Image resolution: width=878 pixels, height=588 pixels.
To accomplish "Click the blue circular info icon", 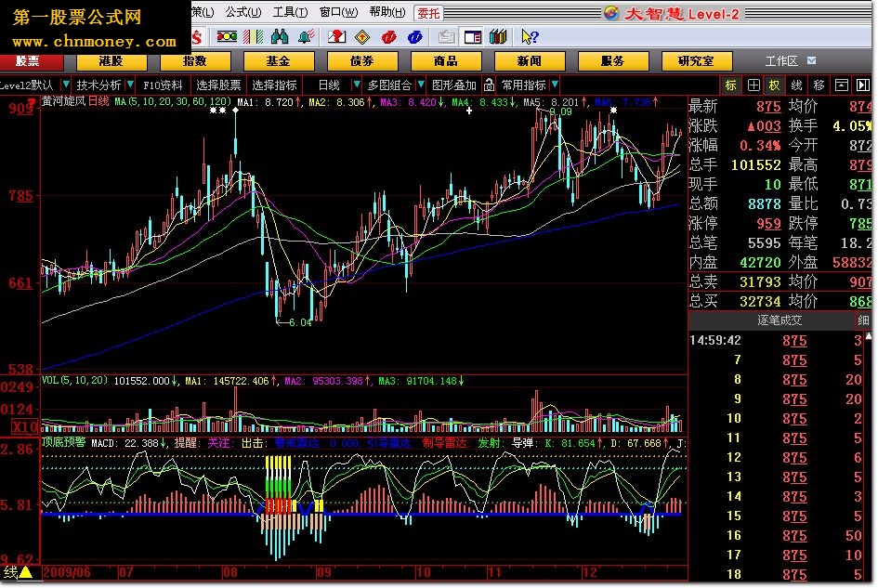I will [415, 37].
